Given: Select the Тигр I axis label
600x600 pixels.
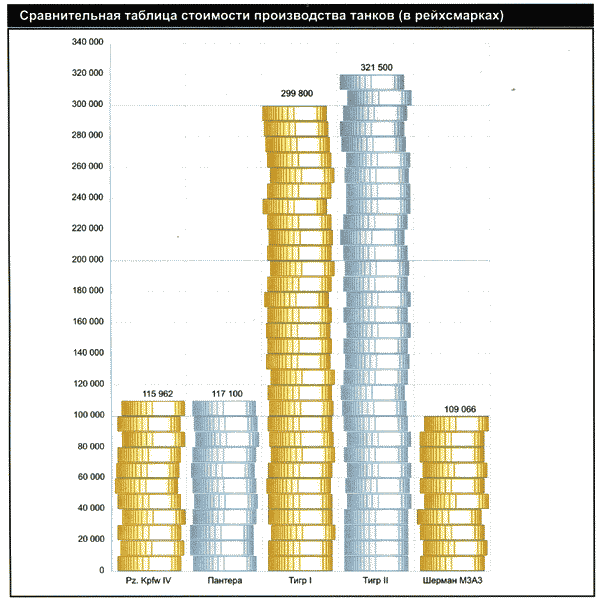Looking at the screenshot, I should [x=298, y=581].
